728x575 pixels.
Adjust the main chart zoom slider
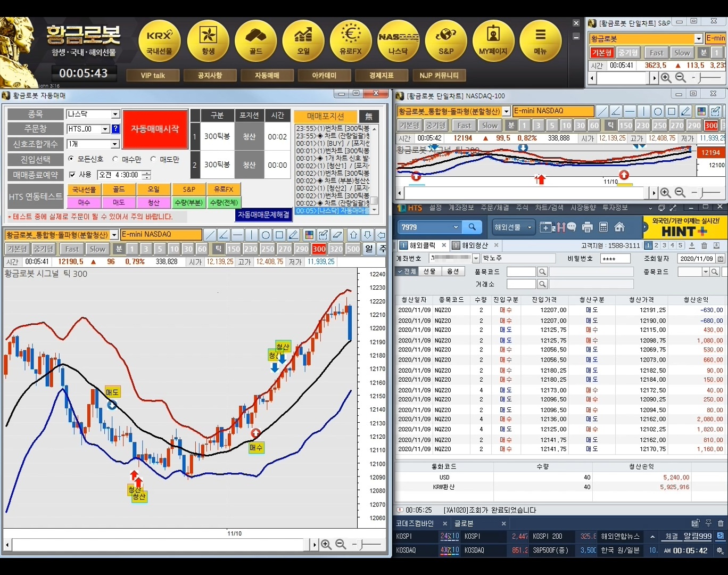[362, 544]
